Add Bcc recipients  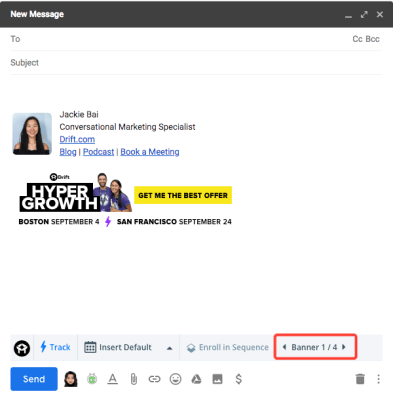tap(373, 39)
